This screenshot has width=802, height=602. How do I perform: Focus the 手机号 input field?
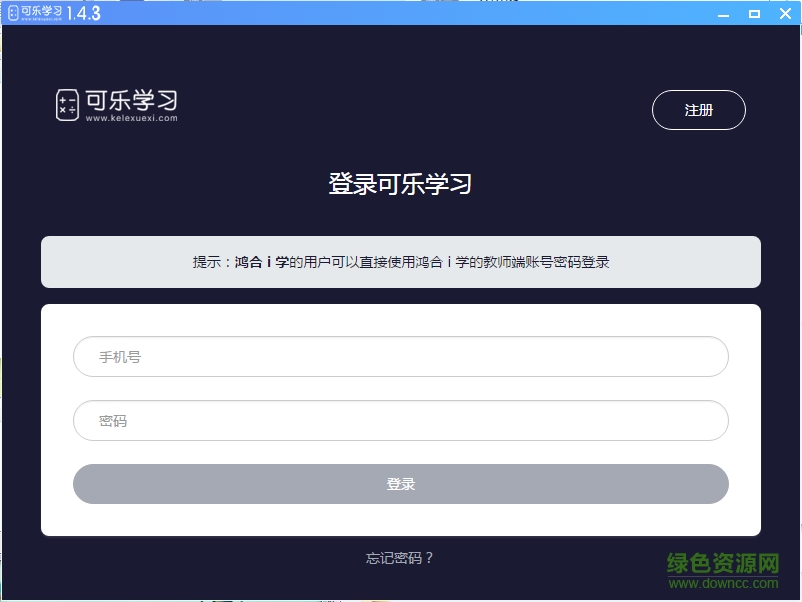click(400, 357)
